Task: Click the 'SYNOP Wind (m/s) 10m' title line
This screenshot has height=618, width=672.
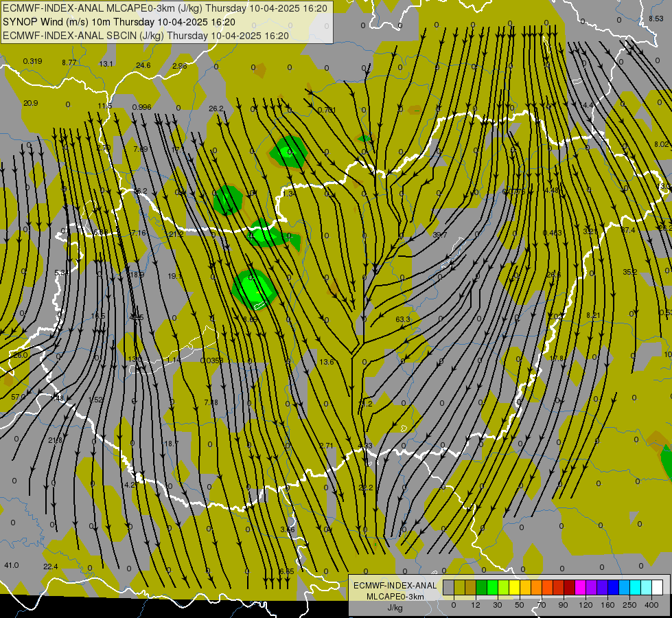Action: pyautogui.click(x=119, y=22)
